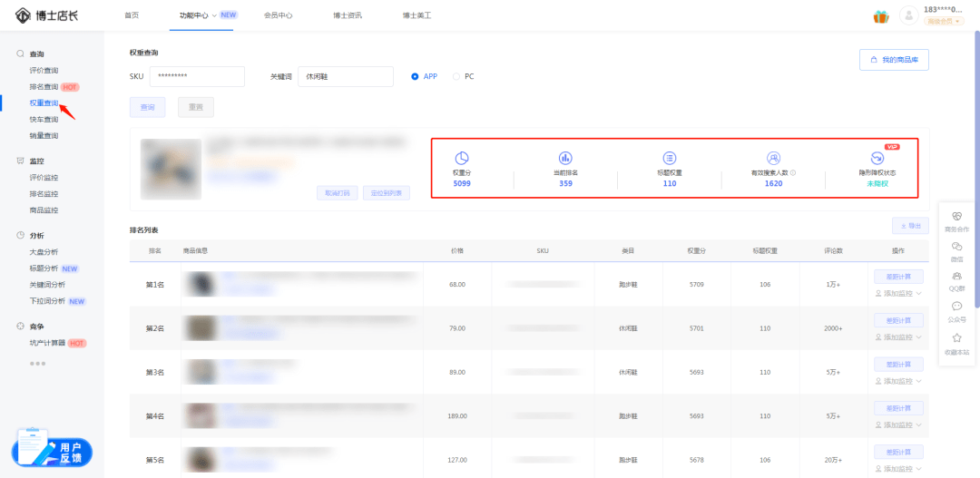This screenshot has width=980, height=478.
Task: Click 差距计算 for 第1名
Action: coord(898,277)
